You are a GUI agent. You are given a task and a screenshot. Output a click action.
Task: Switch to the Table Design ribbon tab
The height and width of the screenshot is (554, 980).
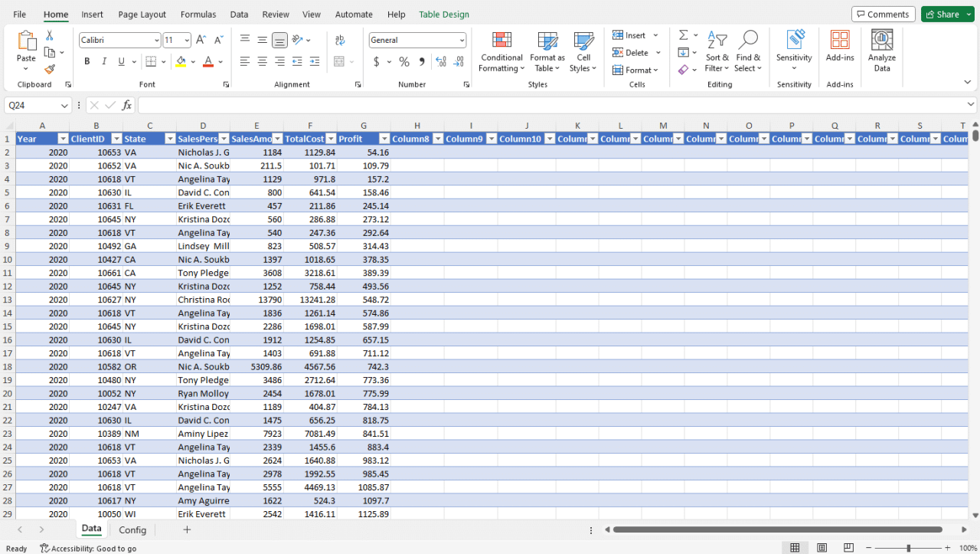pos(443,14)
